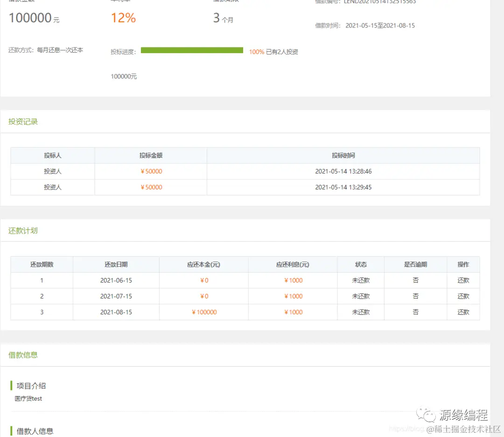Viewport: 504px width, 437px height.
Task: Click the 是否逾期 column header
Action: (415, 264)
